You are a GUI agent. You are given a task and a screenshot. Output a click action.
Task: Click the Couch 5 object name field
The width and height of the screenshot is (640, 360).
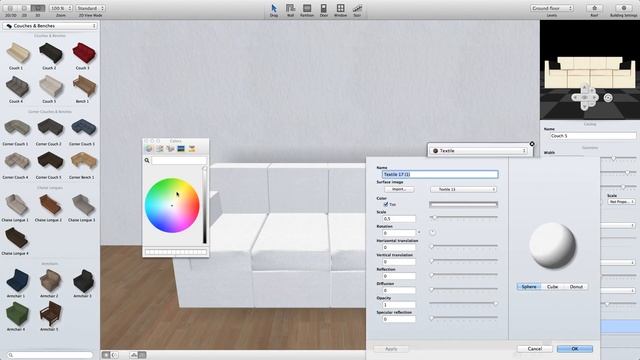tap(592, 136)
